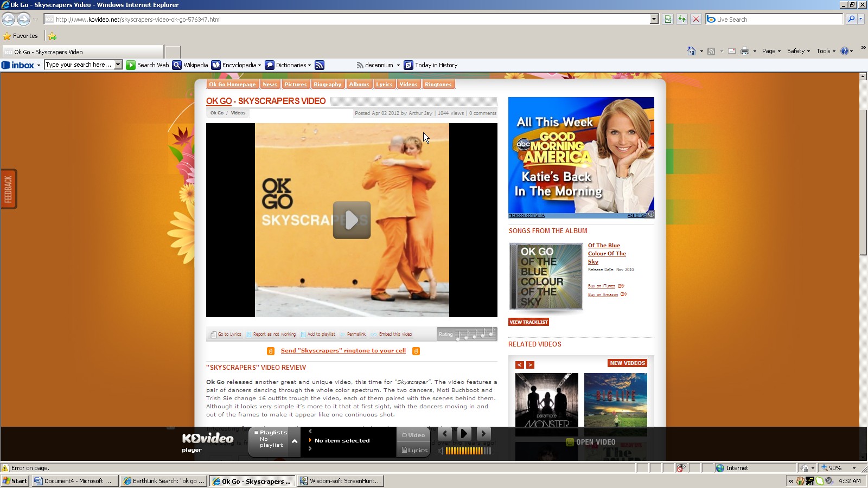The height and width of the screenshot is (488, 868).
Task: Mute using the speaker icon in KOvideo player
Action: click(x=441, y=451)
